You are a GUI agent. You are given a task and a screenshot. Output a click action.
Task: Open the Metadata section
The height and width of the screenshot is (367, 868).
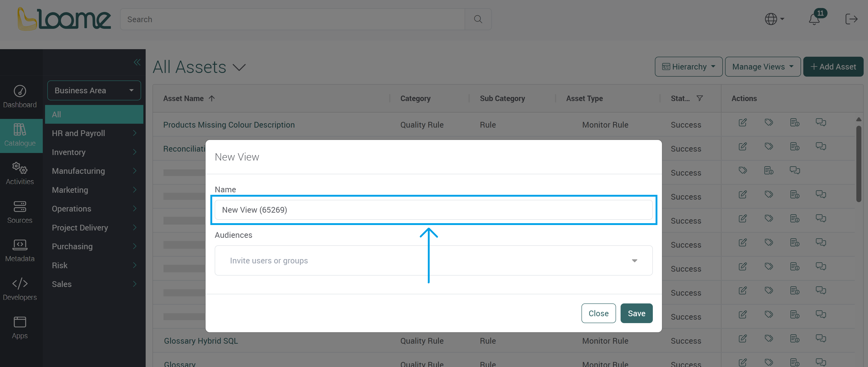20,250
